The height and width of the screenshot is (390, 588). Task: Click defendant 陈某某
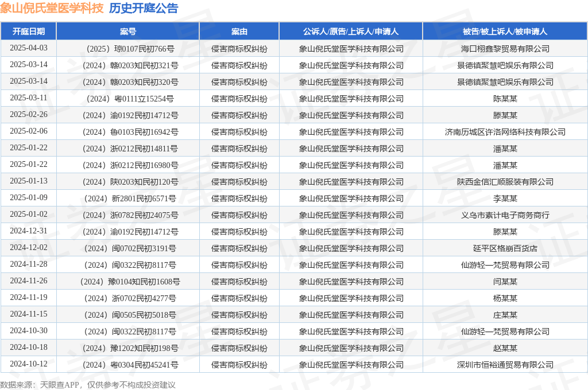[505, 99]
